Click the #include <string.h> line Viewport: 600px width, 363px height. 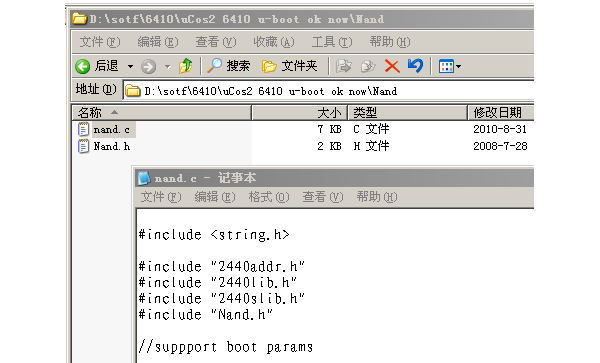tap(214, 234)
